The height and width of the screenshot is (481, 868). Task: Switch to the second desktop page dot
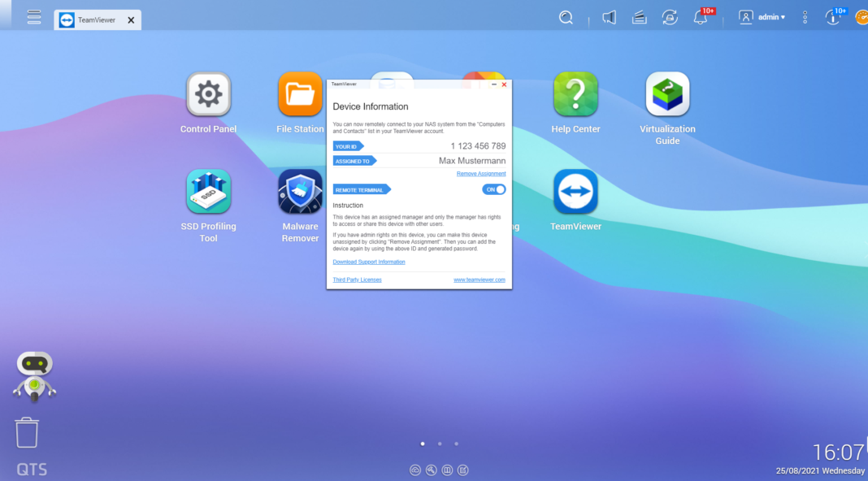point(439,444)
